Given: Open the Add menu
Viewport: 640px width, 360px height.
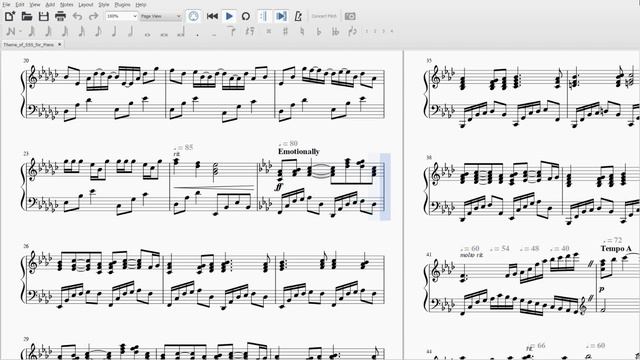Looking at the screenshot, I should click(x=50, y=4).
